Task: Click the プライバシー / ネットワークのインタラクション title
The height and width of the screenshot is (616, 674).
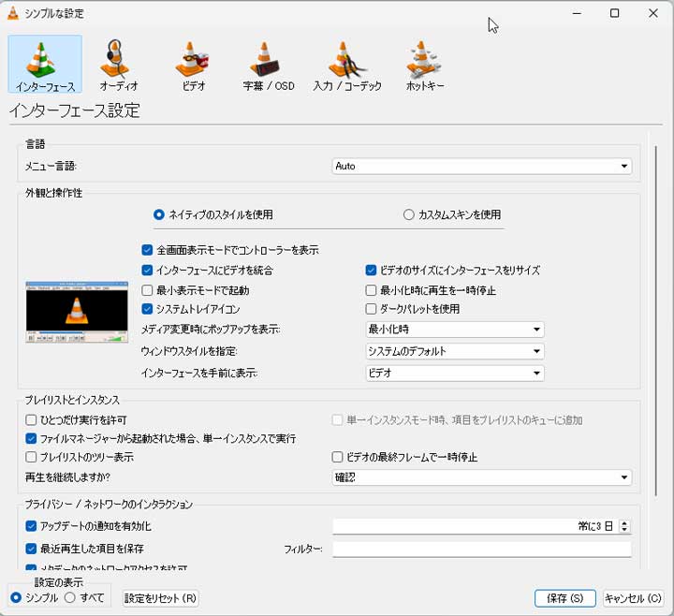Action: (x=109, y=504)
